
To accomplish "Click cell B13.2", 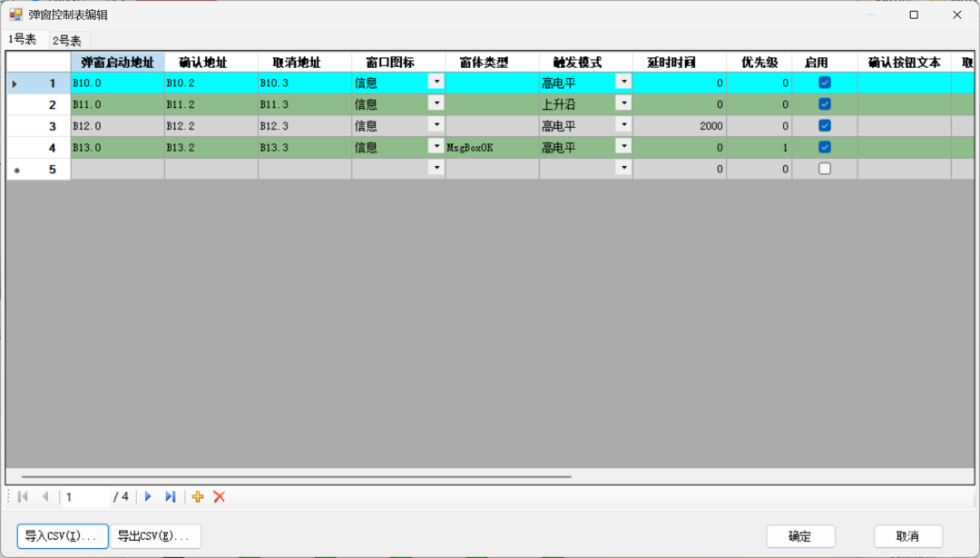I will (x=211, y=148).
